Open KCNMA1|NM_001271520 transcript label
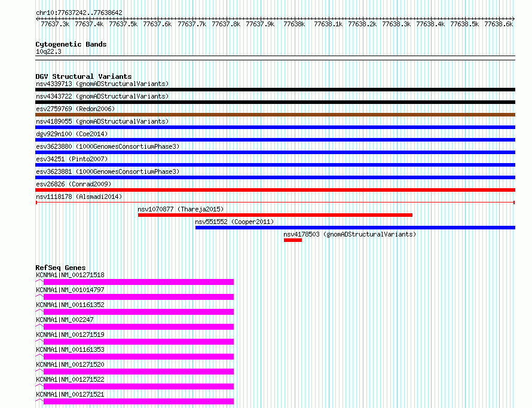The height and width of the screenshot is (408, 532). 70,364
